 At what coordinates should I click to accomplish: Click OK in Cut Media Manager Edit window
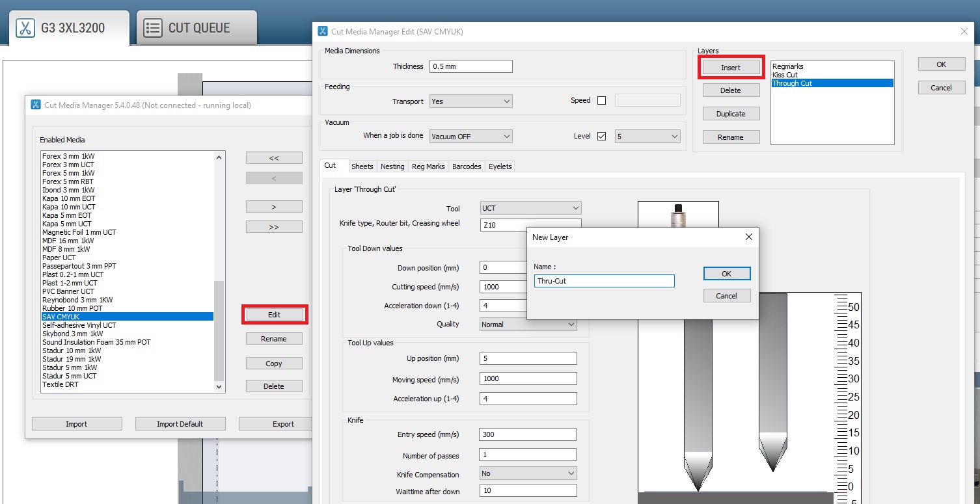tap(941, 64)
